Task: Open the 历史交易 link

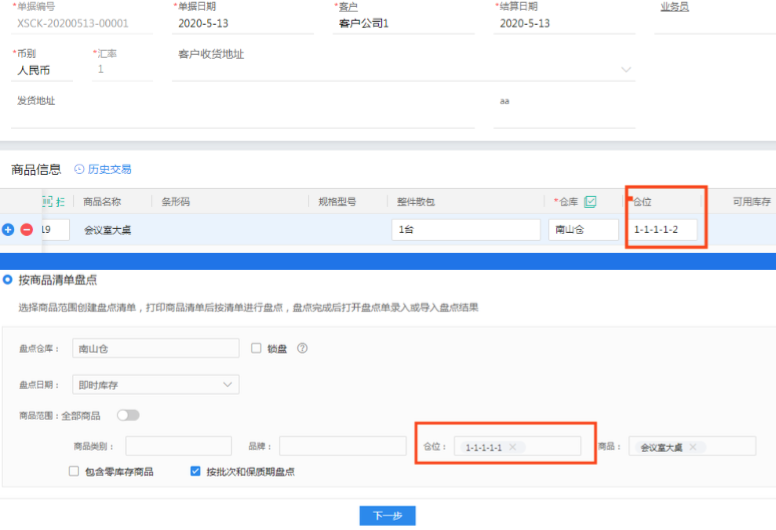Action: (x=109, y=169)
